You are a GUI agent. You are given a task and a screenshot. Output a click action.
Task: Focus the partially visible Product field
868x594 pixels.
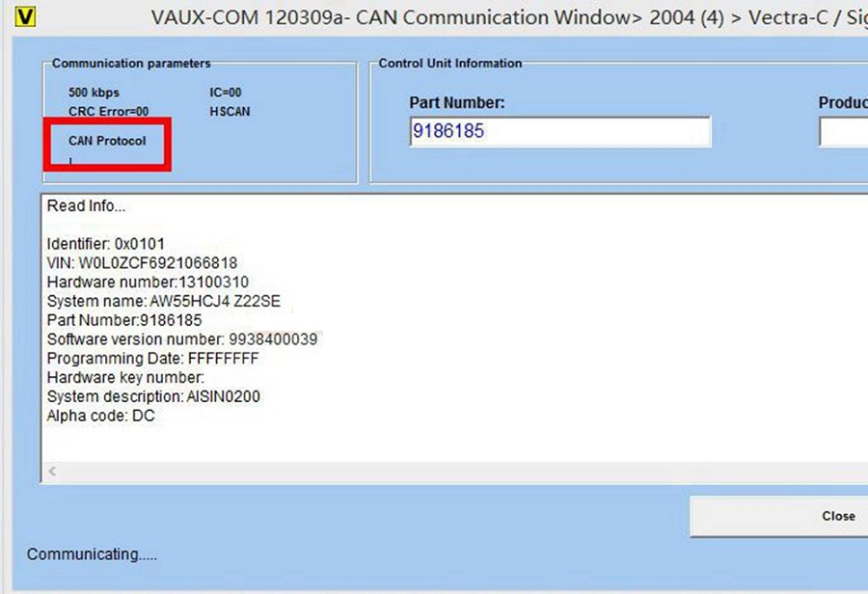[844, 132]
